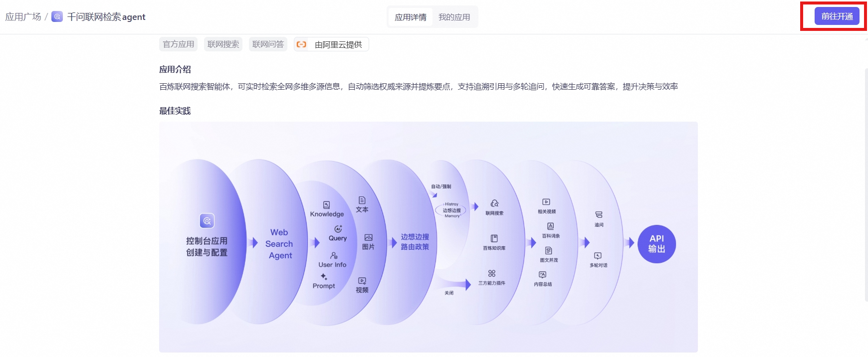Click the 边想边搜 路由政策 label in diagram
Image resolution: width=868 pixels, height=357 pixels.
click(415, 242)
